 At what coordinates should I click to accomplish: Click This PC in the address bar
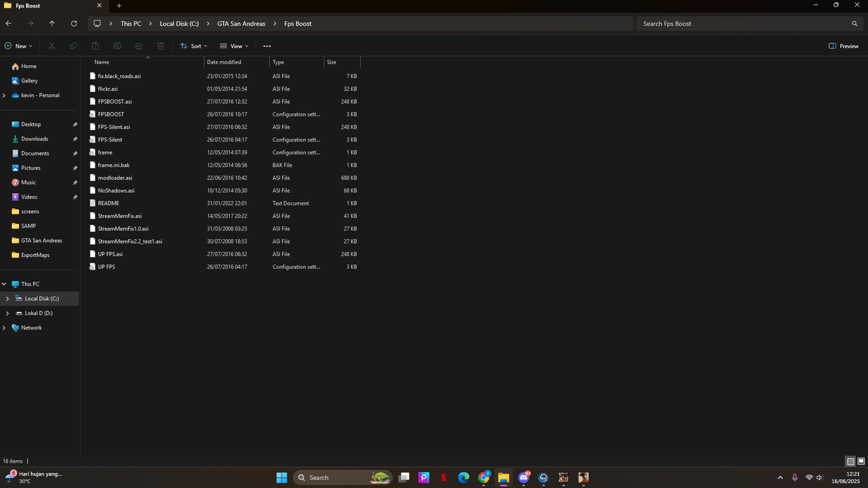point(131,24)
